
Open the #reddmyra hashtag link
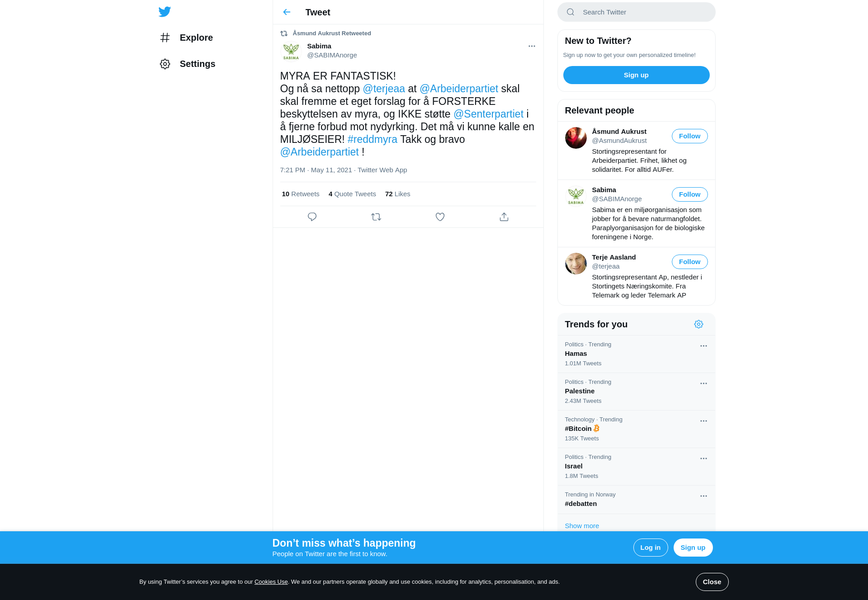tap(372, 139)
